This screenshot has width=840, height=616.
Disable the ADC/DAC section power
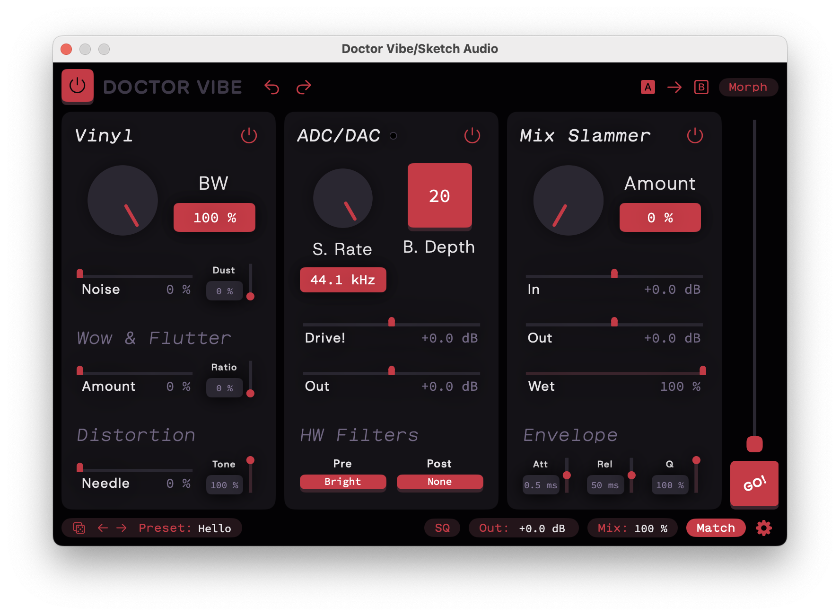[472, 136]
